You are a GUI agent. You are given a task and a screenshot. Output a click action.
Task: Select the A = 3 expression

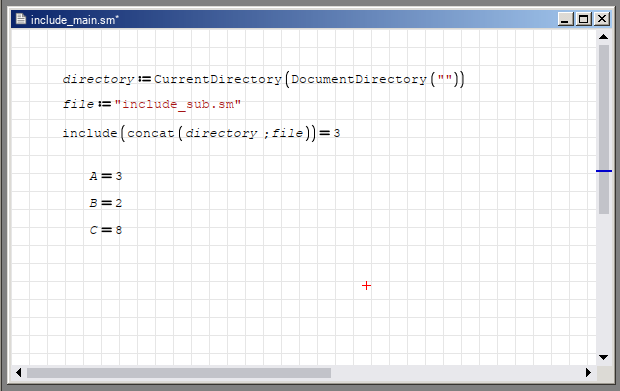(106, 176)
